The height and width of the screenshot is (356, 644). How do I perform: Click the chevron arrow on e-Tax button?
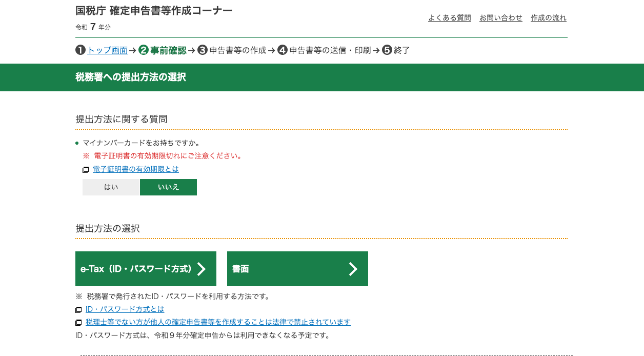point(202,269)
